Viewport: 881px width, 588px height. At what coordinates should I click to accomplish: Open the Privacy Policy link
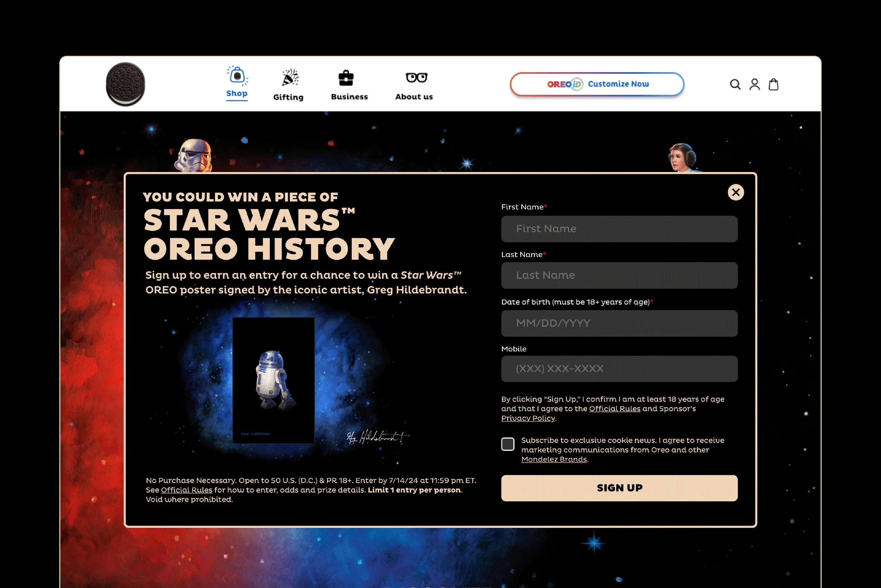click(x=528, y=418)
